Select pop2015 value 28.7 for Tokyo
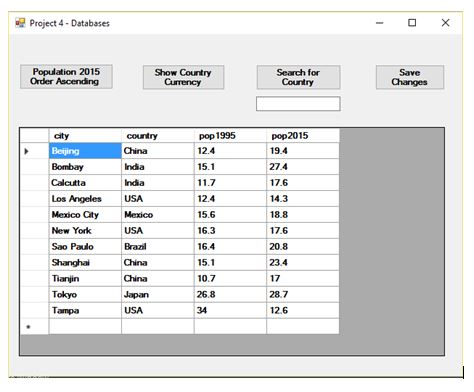 coord(303,295)
